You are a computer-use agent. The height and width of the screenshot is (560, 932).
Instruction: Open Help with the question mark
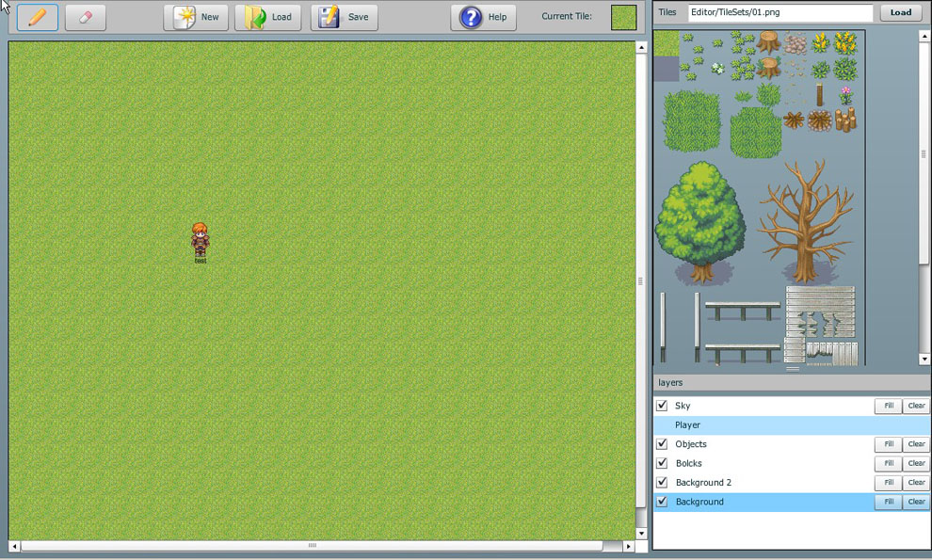click(483, 17)
